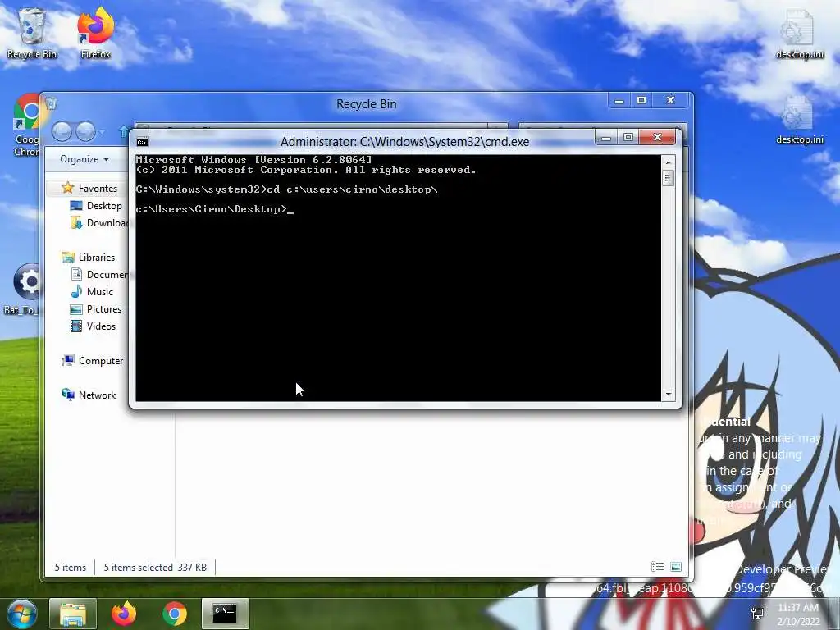
Task: Open the Organize dropdown menu
Action: click(x=84, y=159)
